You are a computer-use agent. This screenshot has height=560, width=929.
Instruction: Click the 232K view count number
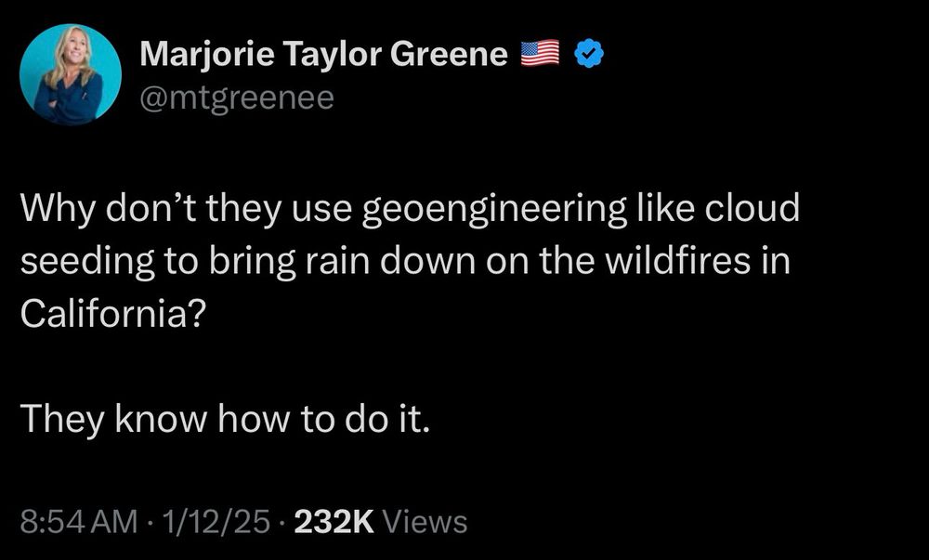coord(333,522)
